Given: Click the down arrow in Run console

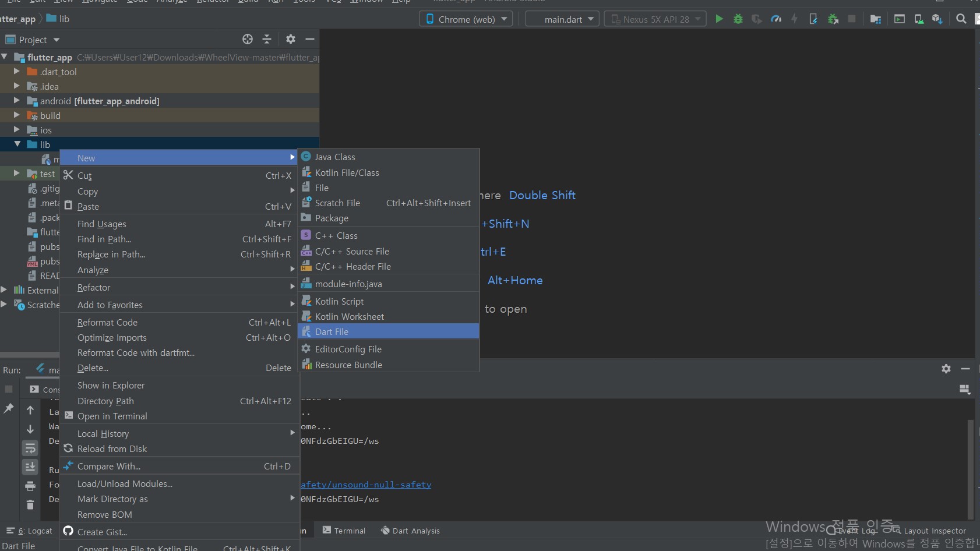Looking at the screenshot, I should tap(30, 429).
